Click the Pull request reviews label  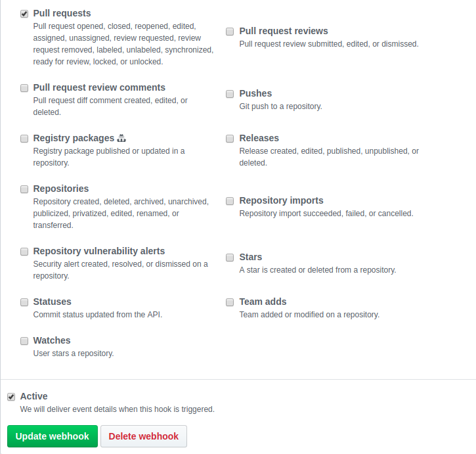tap(284, 31)
